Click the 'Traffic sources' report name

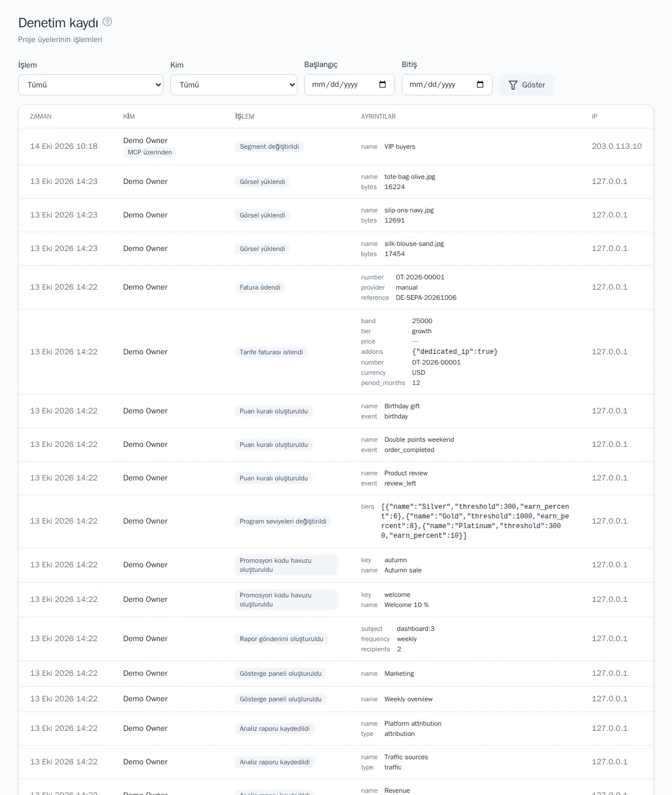click(406, 757)
